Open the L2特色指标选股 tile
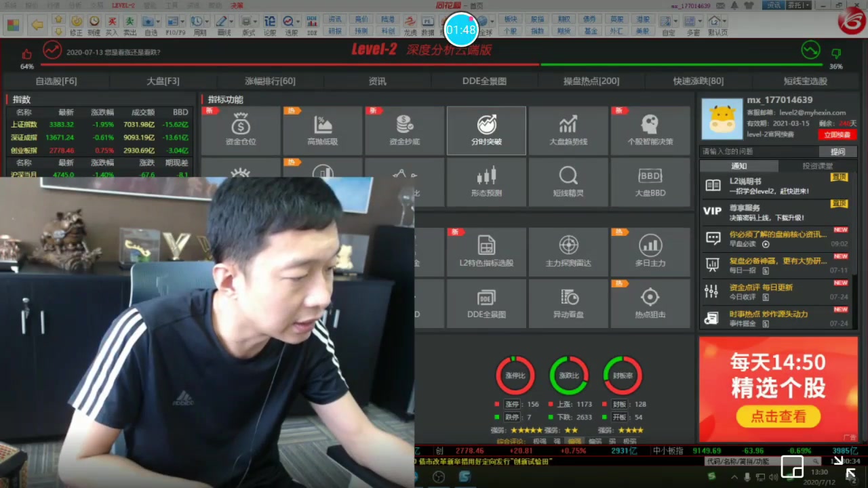This screenshot has width=868, height=488. pyautogui.click(x=486, y=252)
